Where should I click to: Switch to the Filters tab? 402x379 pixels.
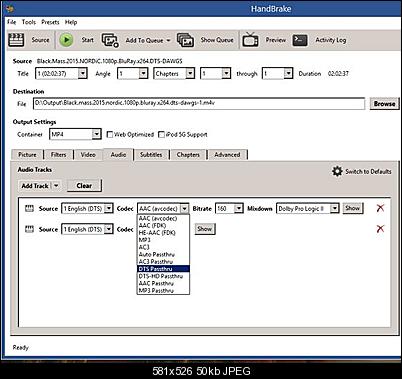pyautogui.click(x=58, y=155)
